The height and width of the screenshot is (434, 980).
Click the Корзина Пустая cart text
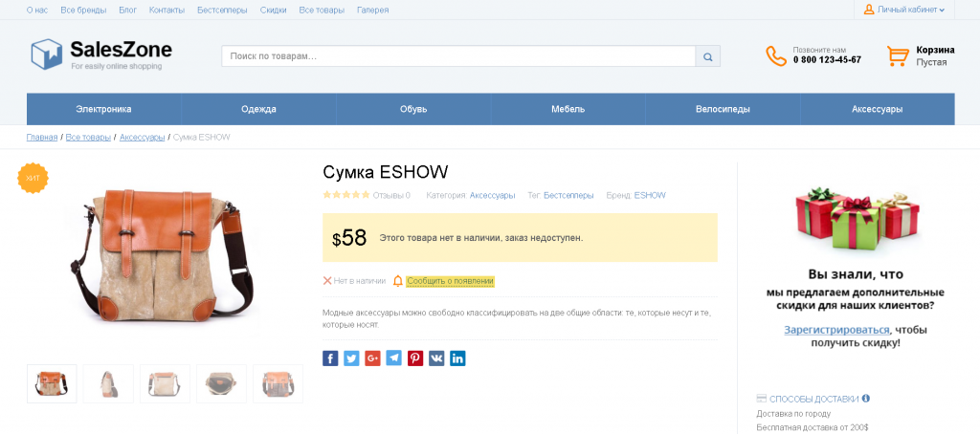935,56
